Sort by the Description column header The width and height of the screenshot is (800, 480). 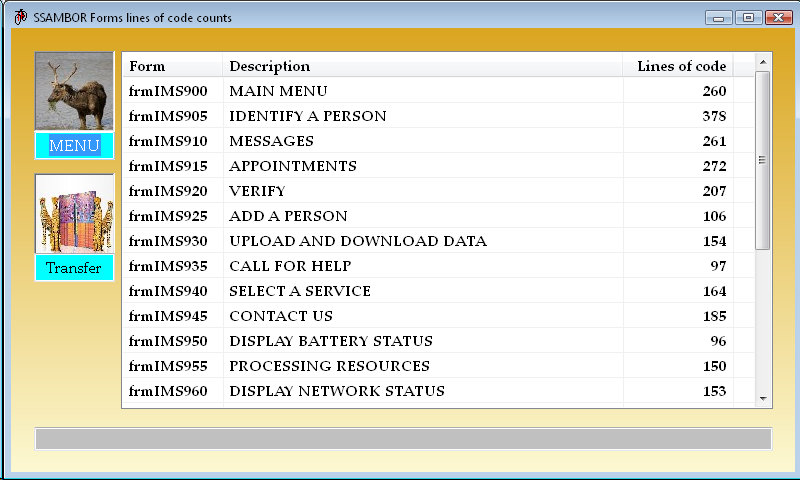pos(422,66)
